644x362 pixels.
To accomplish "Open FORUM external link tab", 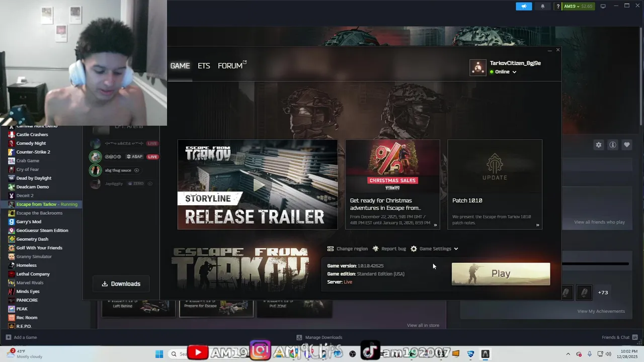I will click(x=232, y=66).
